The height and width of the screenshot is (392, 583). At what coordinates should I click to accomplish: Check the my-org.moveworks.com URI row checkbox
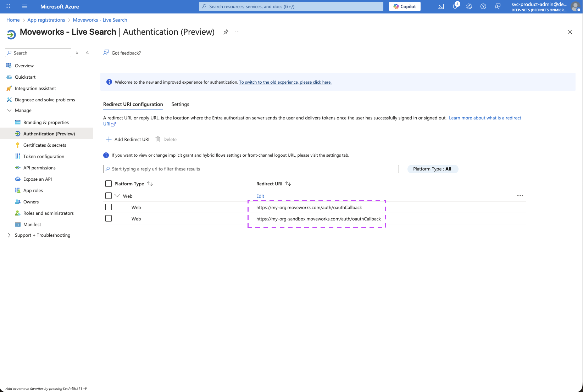pyautogui.click(x=109, y=207)
